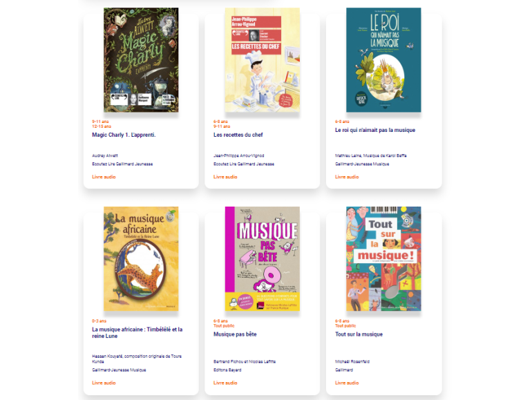This screenshot has height=400, width=532.
Task: Open publisher Editions Bayard
Action: [x=227, y=370]
